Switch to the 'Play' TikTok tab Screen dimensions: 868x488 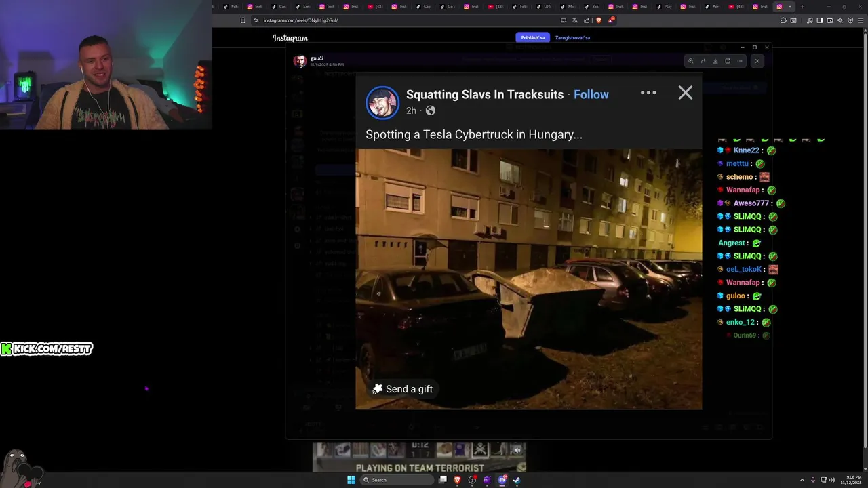tap(665, 7)
